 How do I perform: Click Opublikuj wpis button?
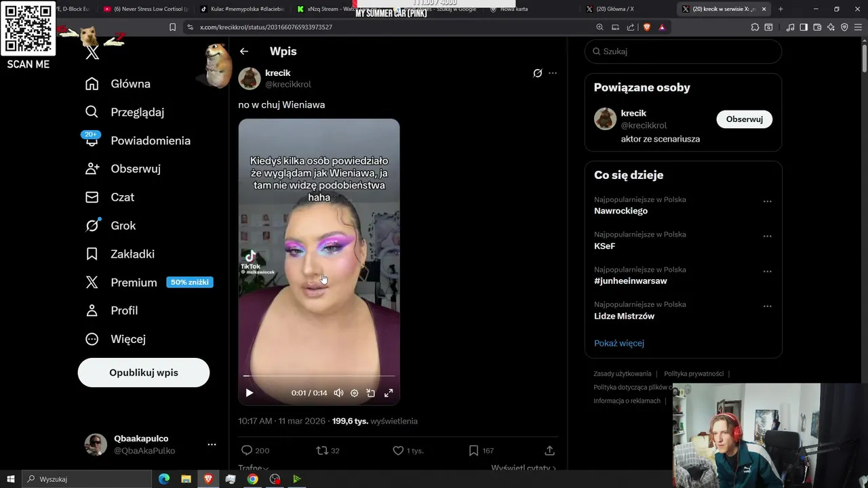pos(144,373)
